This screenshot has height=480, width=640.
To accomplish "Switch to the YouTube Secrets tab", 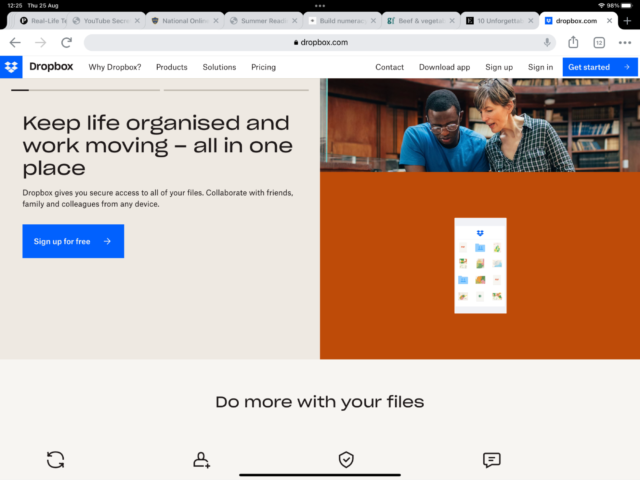I will pos(106,21).
